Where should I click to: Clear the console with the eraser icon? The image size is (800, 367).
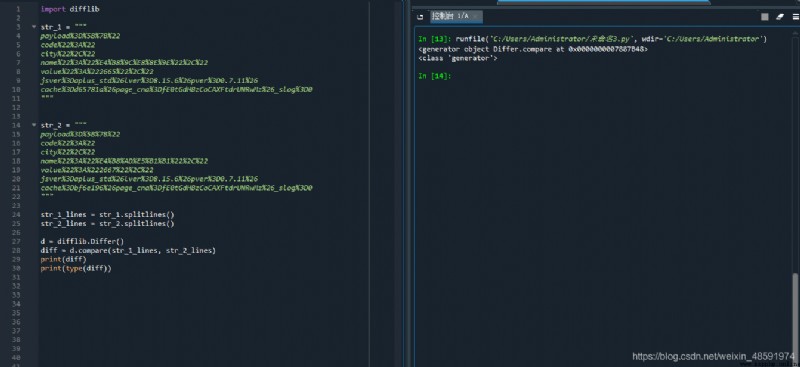(x=780, y=17)
